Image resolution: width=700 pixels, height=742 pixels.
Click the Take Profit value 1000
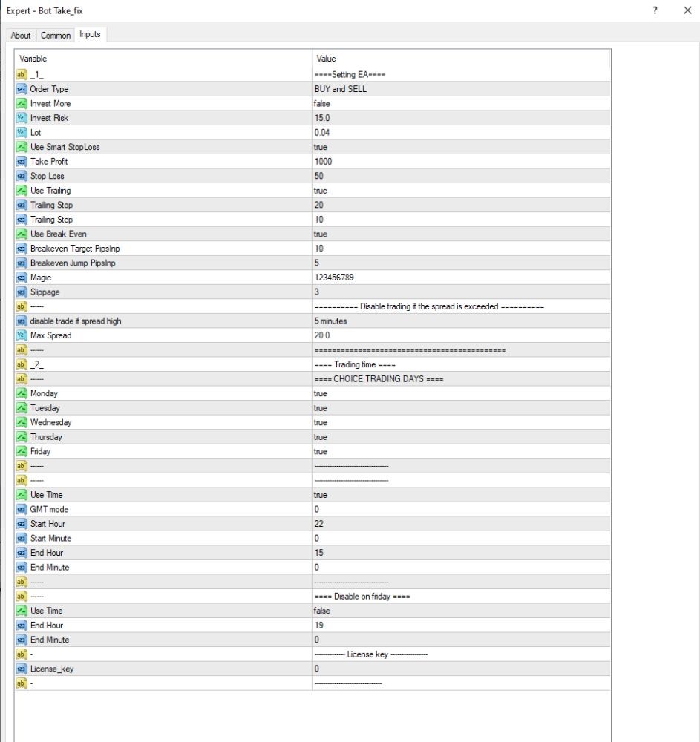(x=461, y=161)
